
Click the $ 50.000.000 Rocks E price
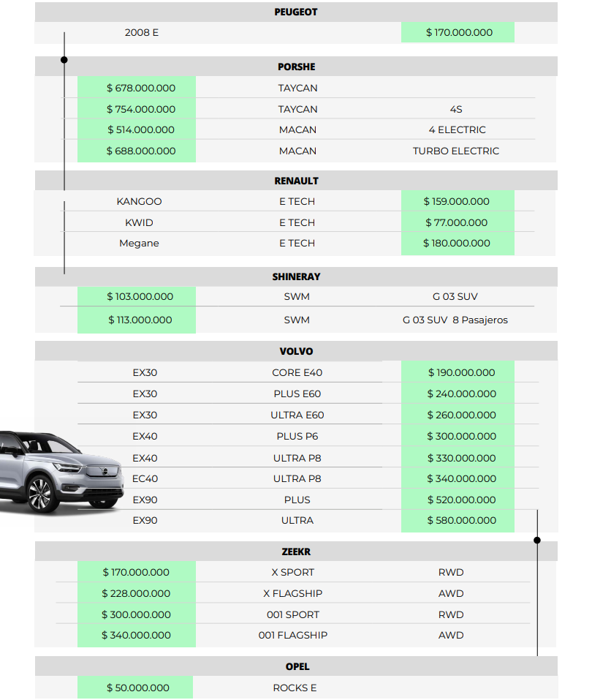tap(137, 688)
